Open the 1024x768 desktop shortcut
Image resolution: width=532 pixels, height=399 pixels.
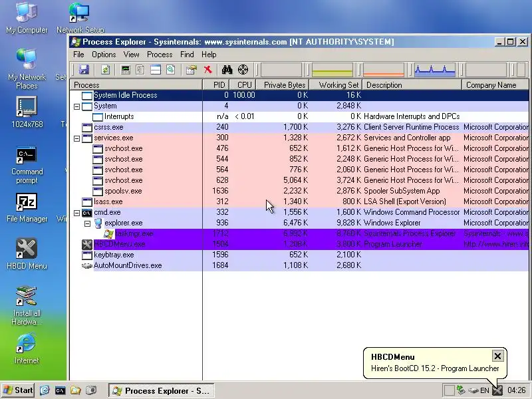tap(27, 112)
